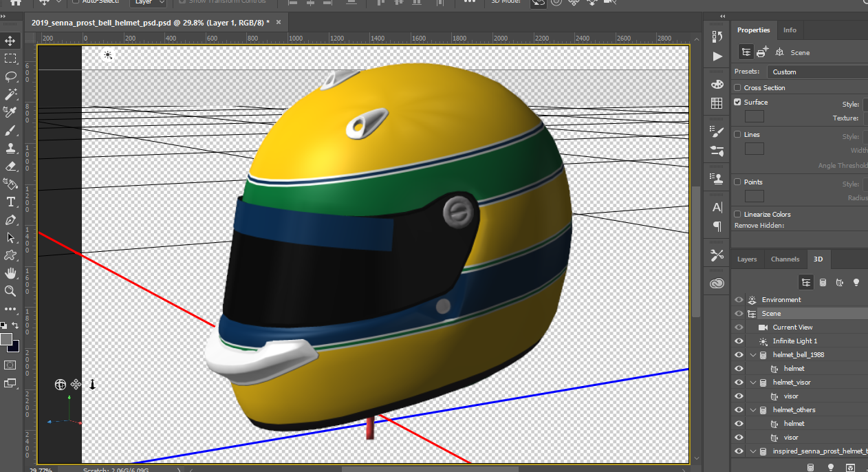Collapse the helmet_visor group
Screen dimensions: 868x472
752,383
